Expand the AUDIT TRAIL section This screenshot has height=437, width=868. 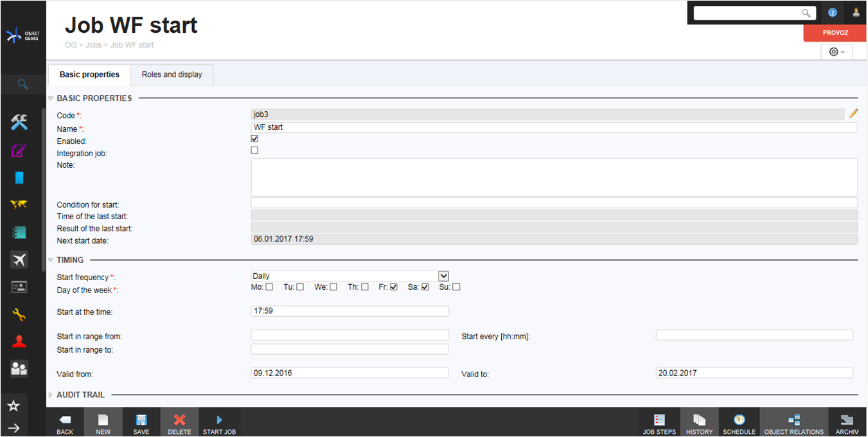pyautogui.click(x=51, y=395)
